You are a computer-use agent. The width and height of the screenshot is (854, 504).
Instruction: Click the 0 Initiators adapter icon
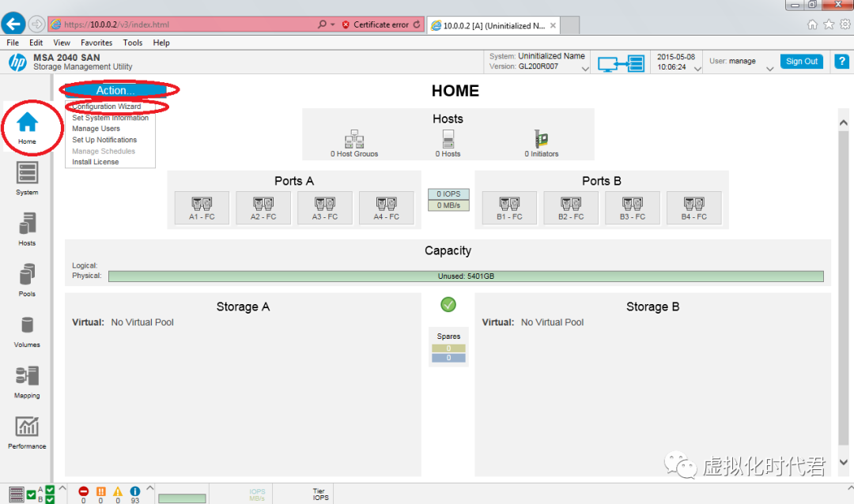point(541,139)
